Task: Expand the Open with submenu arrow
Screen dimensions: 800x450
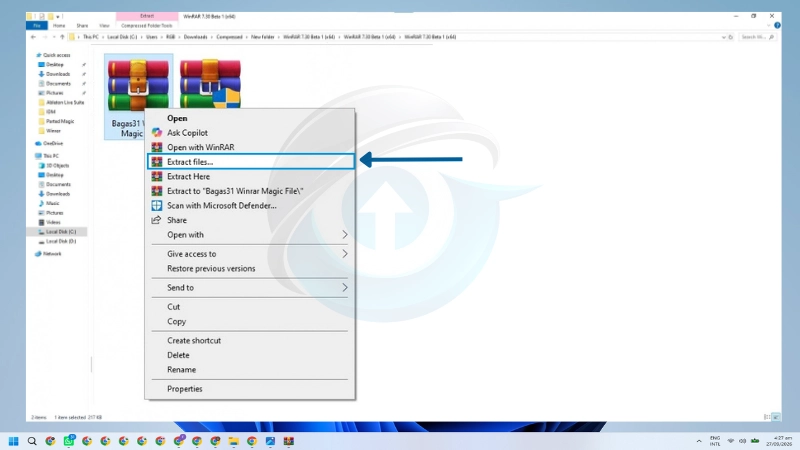Action: [345, 235]
